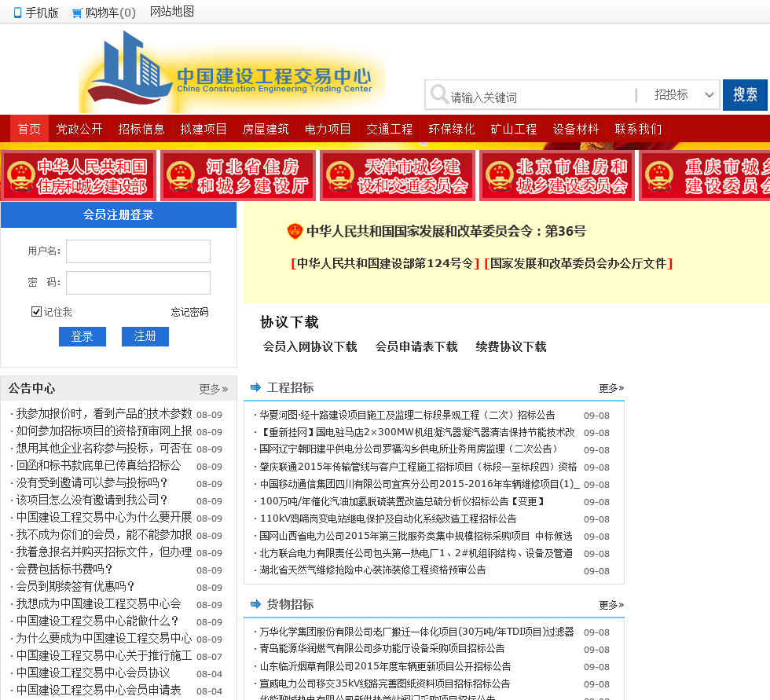This screenshot has height=700, width=770.
Task: Open tender 国网辽宁朝阳建平供电分公司 二次公告
Action: coord(409,449)
